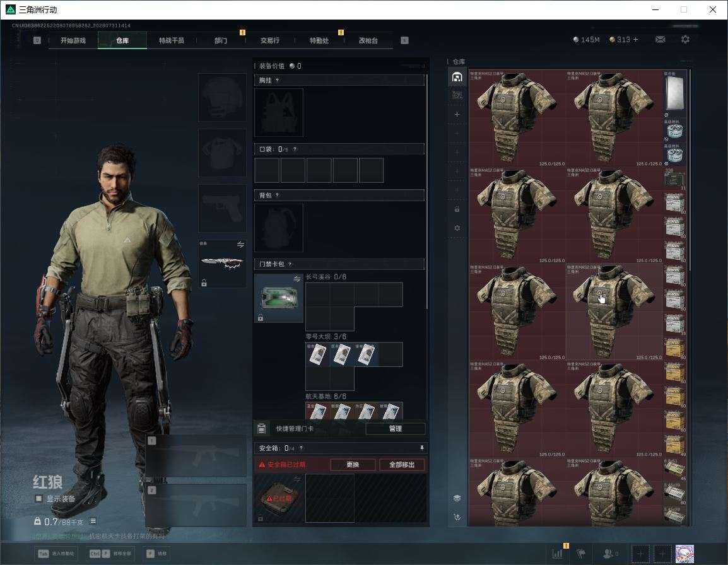Image resolution: width=728 pixels, height=565 pixels.
Task: Switch to the 改枪台 tab
Action: click(x=368, y=40)
